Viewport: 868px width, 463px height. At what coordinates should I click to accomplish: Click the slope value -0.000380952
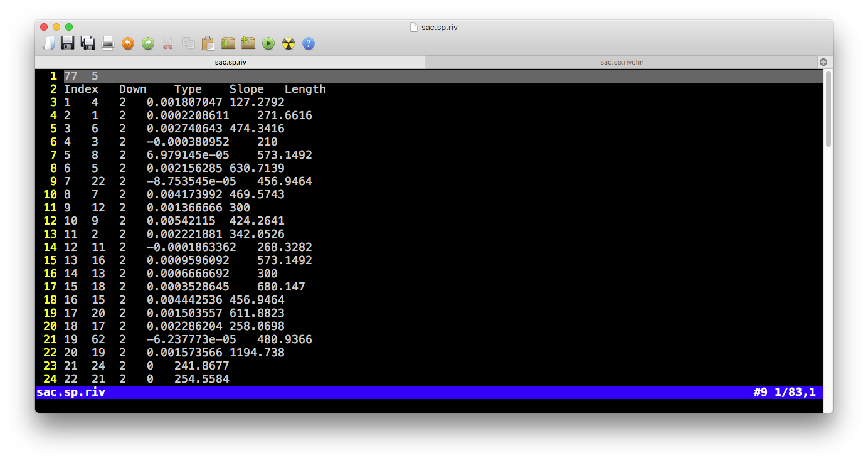tap(188, 142)
